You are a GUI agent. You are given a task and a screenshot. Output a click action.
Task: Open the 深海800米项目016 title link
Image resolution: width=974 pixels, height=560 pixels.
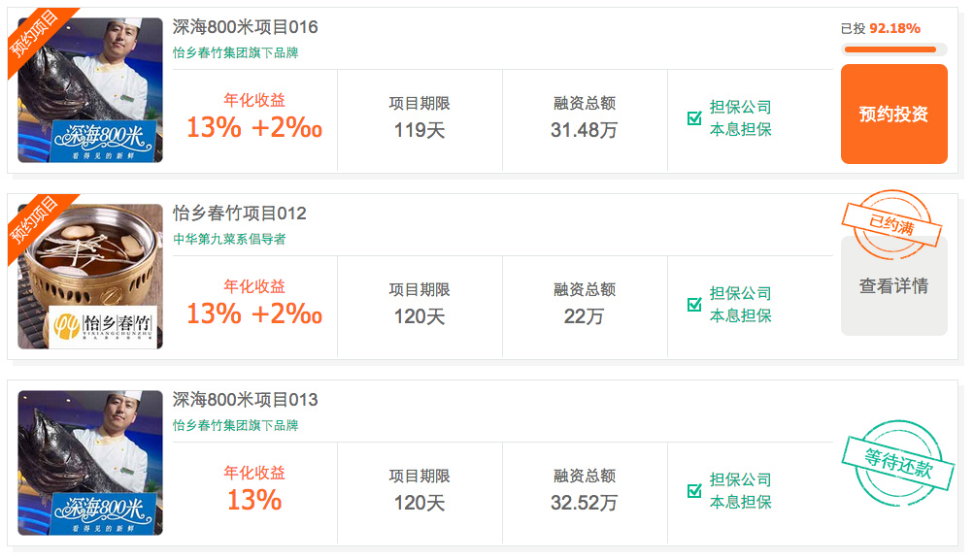pyautogui.click(x=246, y=27)
